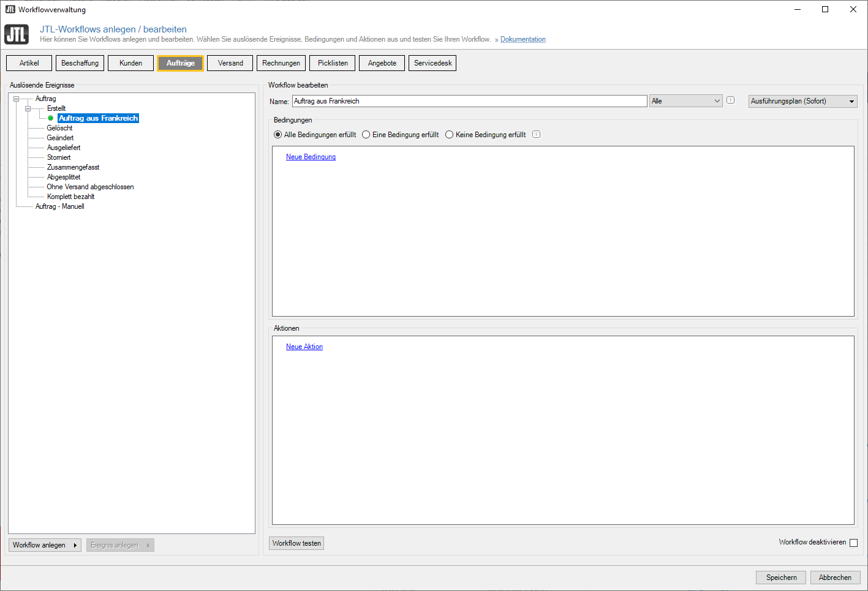Click the Speichern button
Viewport: 868px width, 591px height.
coord(782,578)
